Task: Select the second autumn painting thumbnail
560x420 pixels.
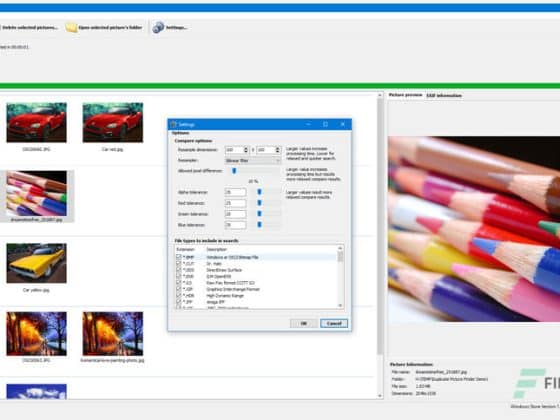Action: (x=113, y=334)
